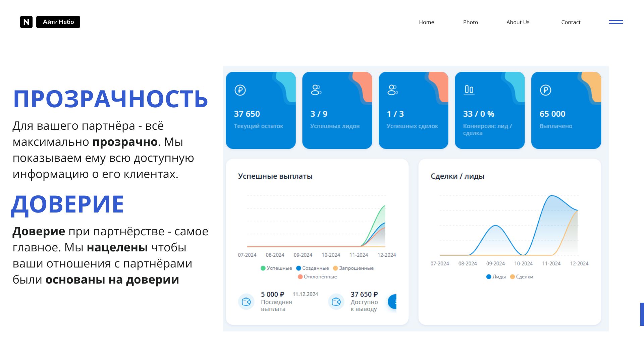Go to the About Us page
Viewport: 644px width, 362px height.
point(518,22)
